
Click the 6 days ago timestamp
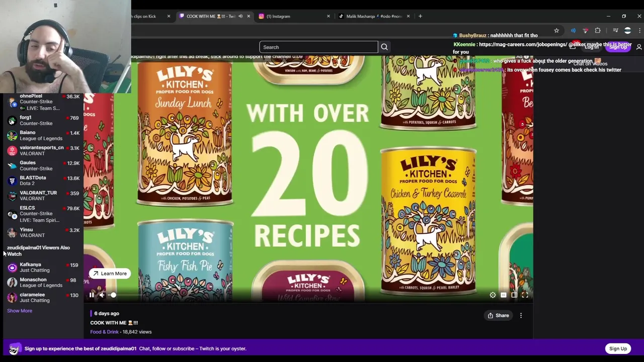click(x=107, y=313)
